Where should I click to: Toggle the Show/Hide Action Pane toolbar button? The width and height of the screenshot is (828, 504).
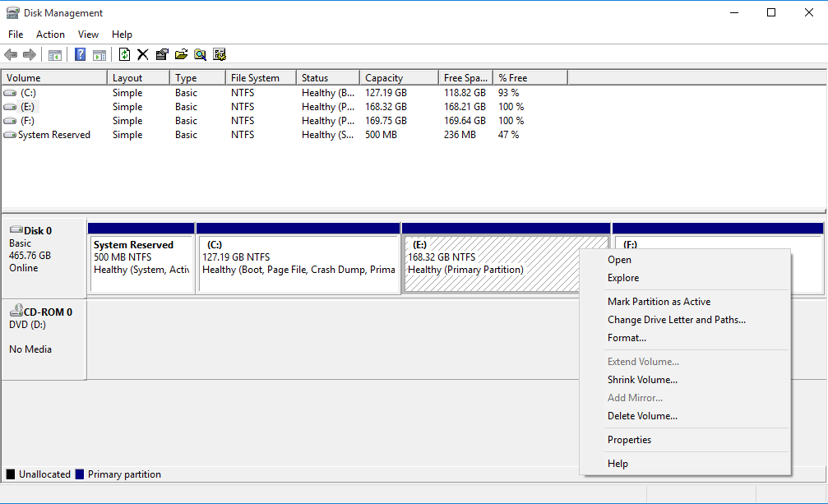(99, 54)
